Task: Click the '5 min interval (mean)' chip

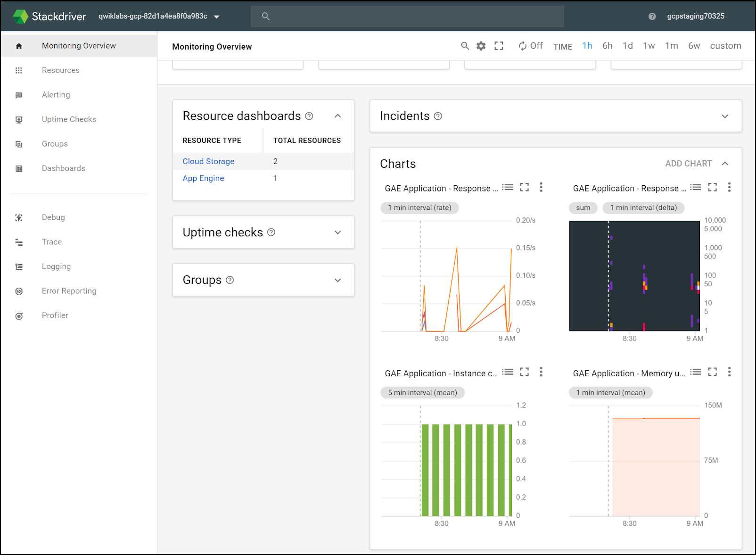Action: tap(422, 392)
